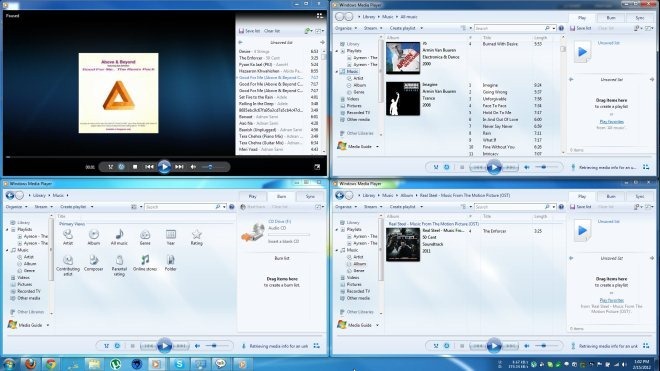660x371 pixels.
Task: Toggle shuffle in Now Playing window
Action: 110,167
